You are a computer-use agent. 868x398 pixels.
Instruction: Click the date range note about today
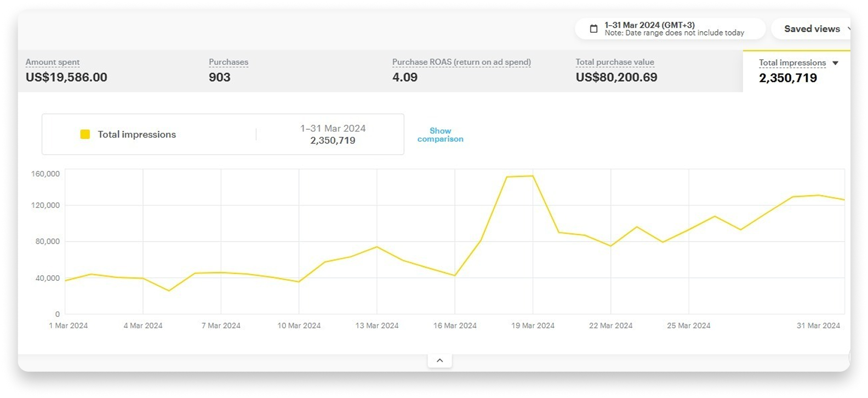click(x=675, y=33)
